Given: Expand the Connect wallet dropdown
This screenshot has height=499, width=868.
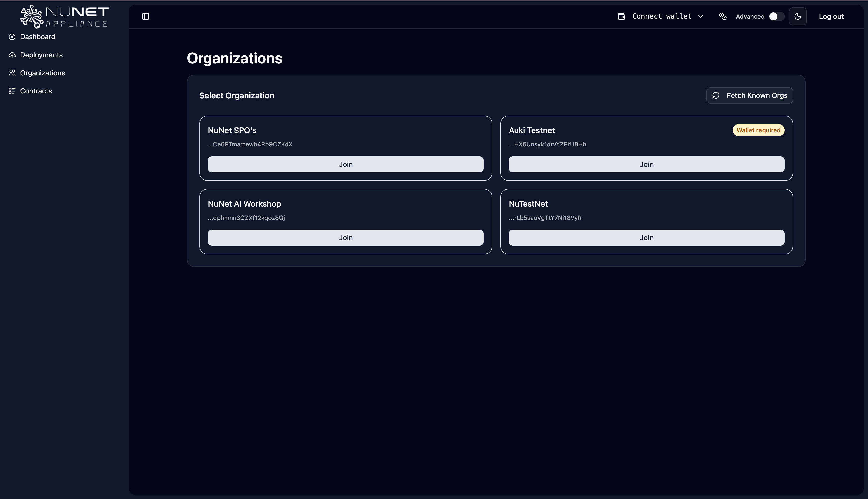Looking at the screenshot, I should click(x=662, y=16).
